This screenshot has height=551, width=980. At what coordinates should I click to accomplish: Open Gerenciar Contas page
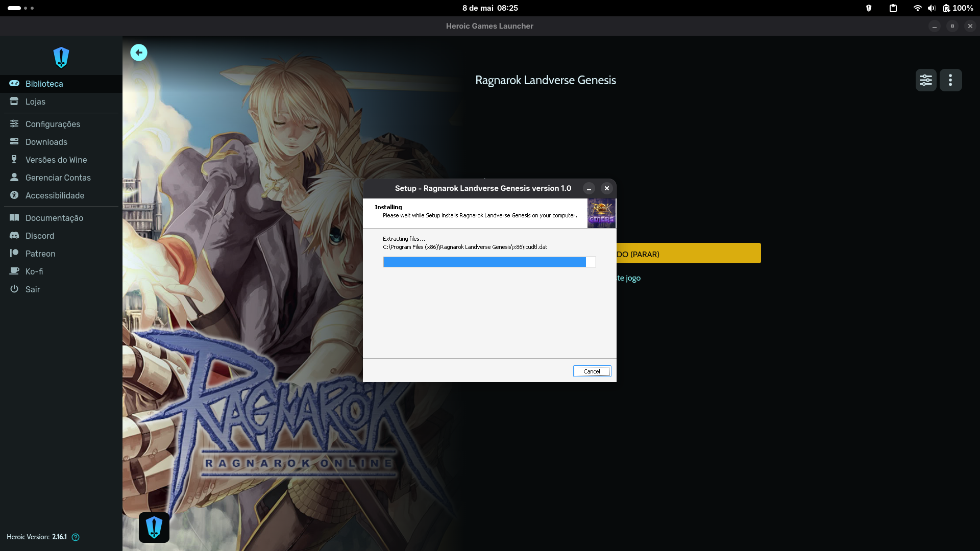click(61, 178)
